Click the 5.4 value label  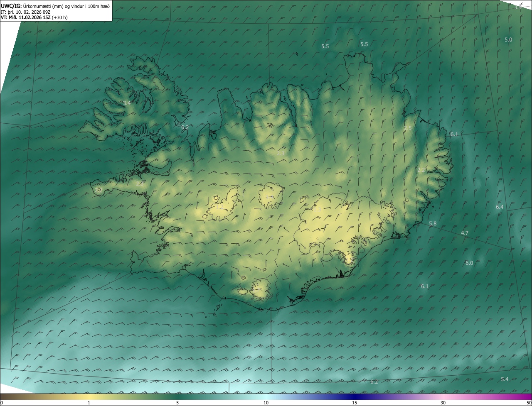click(x=505, y=379)
